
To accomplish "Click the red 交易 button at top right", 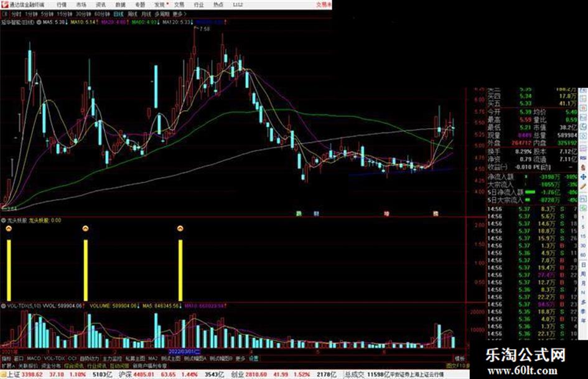I will tap(324, 4).
